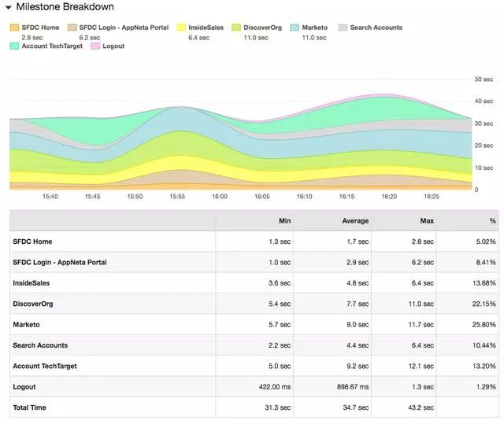504x424 pixels.
Task: Click the 15:55 time axis label
Action: (x=177, y=197)
